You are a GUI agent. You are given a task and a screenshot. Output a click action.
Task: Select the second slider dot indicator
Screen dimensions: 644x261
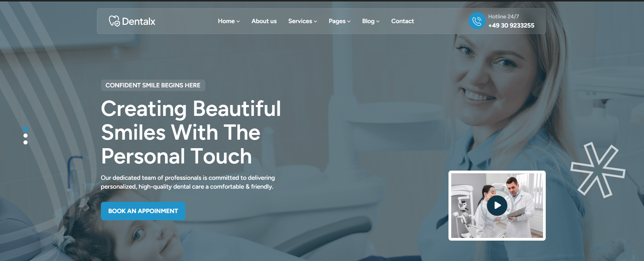pyautogui.click(x=26, y=136)
